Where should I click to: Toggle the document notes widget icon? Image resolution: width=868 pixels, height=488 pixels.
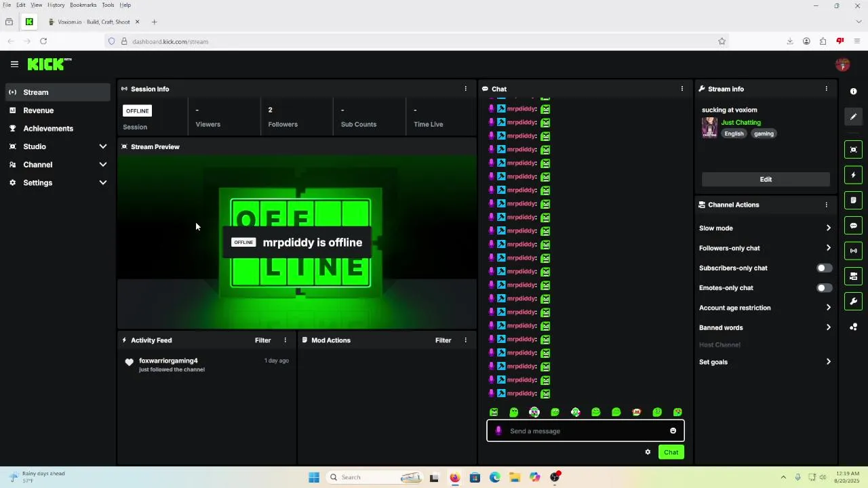[x=854, y=201]
